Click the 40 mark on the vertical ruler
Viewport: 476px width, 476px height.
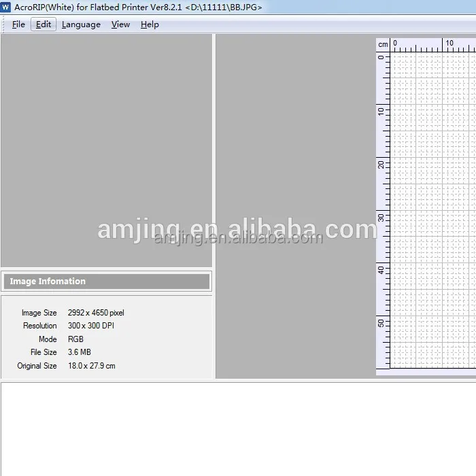pos(381,270)
